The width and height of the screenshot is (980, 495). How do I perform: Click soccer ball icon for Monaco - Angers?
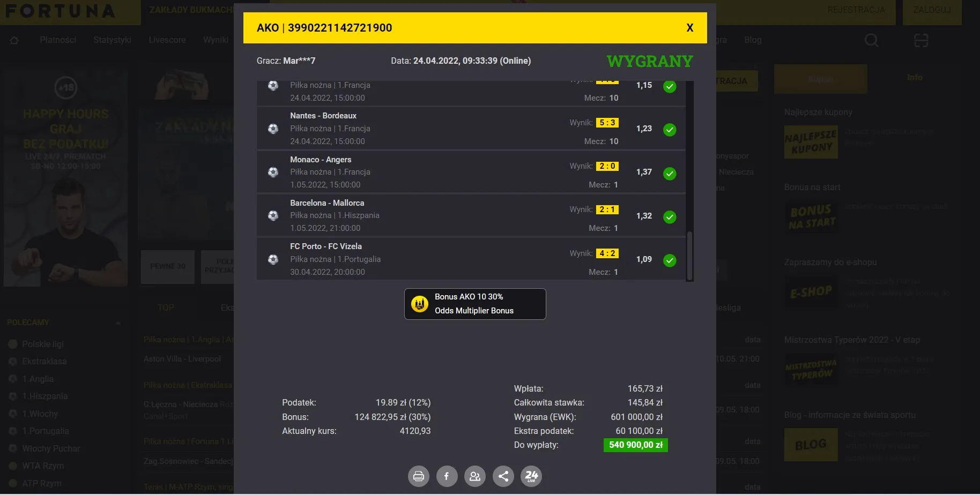pyautogui.click(x=273, y=172)
